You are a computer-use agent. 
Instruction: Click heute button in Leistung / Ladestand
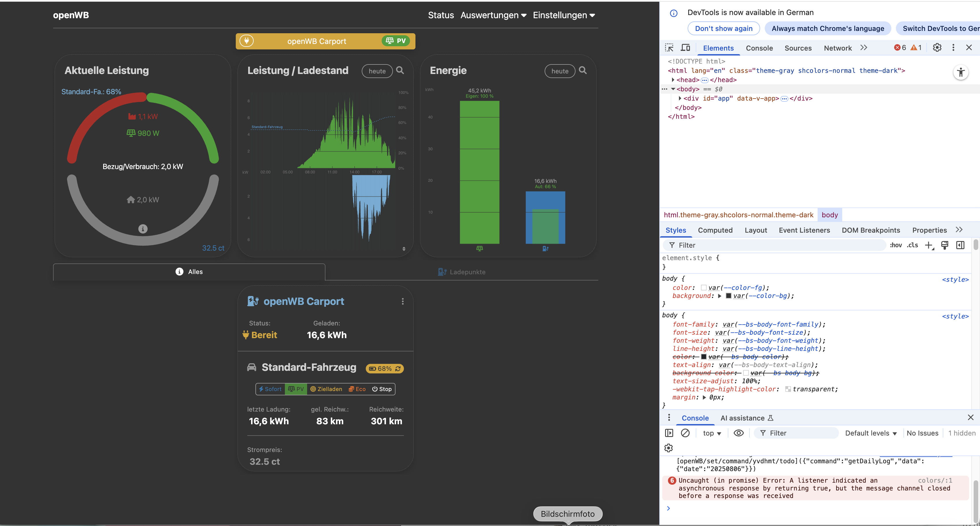pyautogui.click(x=377, y=71)
